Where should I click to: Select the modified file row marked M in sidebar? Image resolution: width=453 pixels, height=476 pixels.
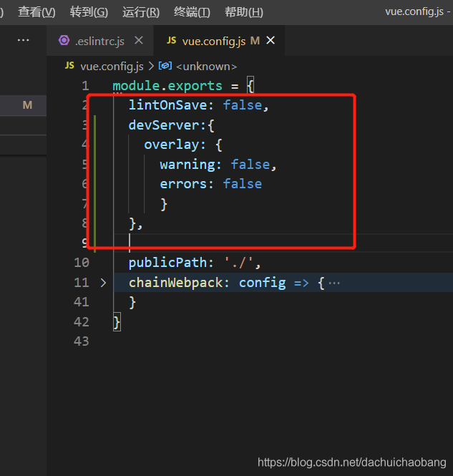tap(23, 105)
